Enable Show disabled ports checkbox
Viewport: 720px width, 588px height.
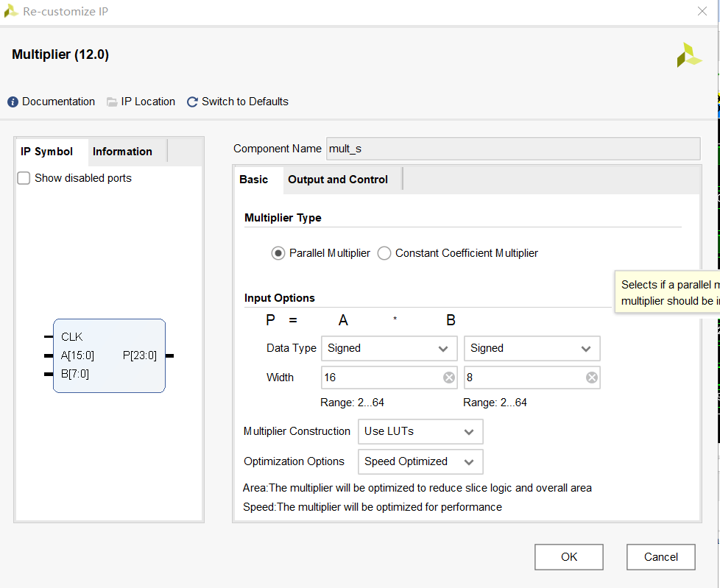24,178
